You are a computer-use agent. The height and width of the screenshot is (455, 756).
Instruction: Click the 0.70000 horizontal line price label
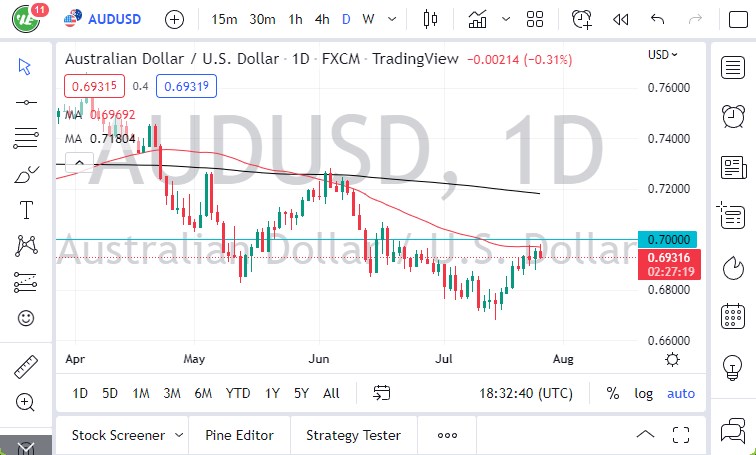coord(670,240)
